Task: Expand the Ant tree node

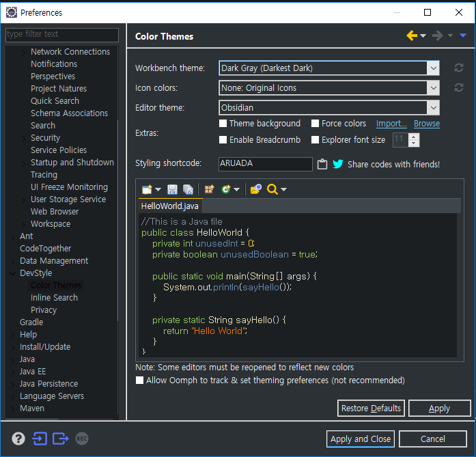Action: point(13,236)
